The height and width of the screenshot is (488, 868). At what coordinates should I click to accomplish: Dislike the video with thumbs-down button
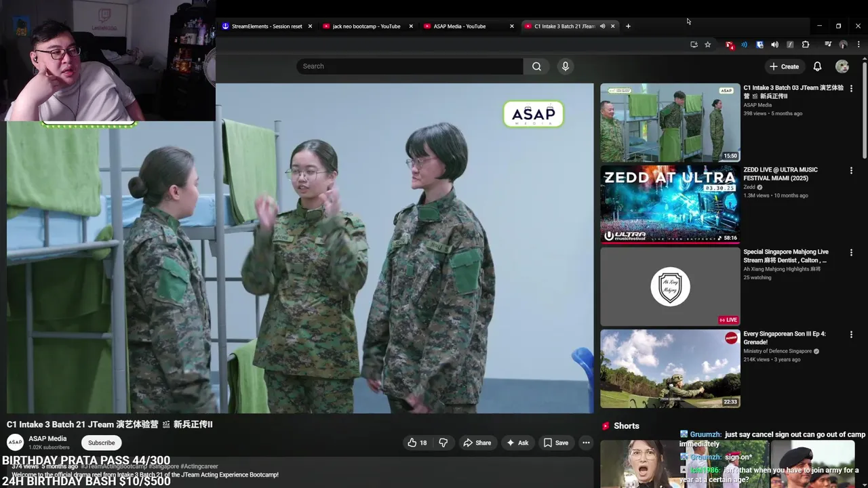[x=443, y=443]
